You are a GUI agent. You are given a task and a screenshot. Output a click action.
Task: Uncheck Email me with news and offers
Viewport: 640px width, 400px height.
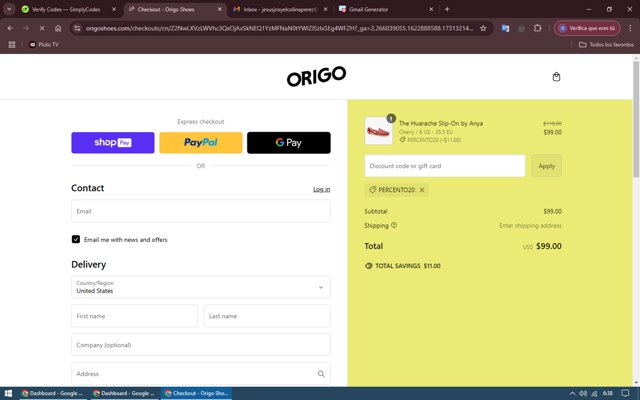76,239
